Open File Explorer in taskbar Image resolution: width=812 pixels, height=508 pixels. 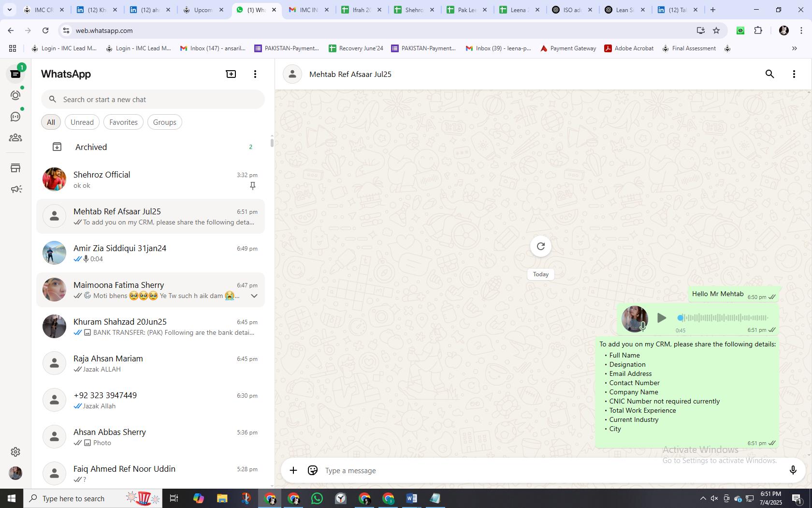[x=222, y=498]
